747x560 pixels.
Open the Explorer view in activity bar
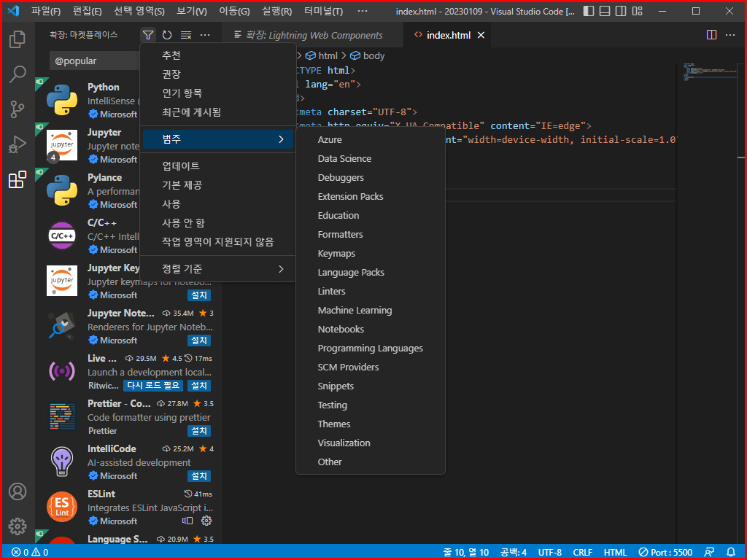(x=18, y=39)
